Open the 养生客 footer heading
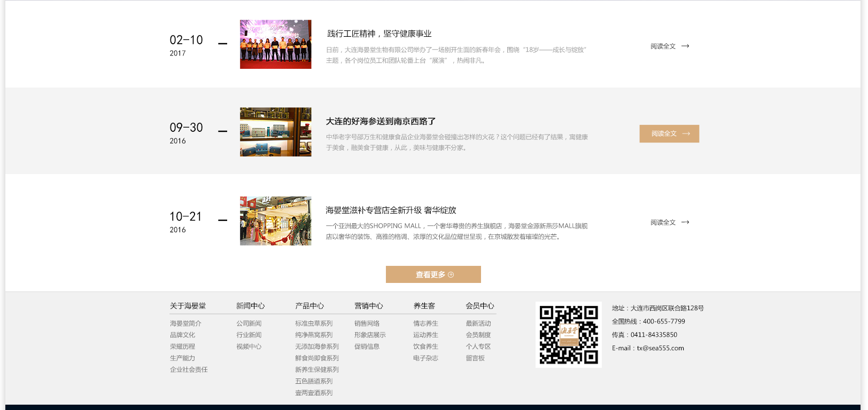The width and height of the screenshot is (868, 410). click(424, 306)
